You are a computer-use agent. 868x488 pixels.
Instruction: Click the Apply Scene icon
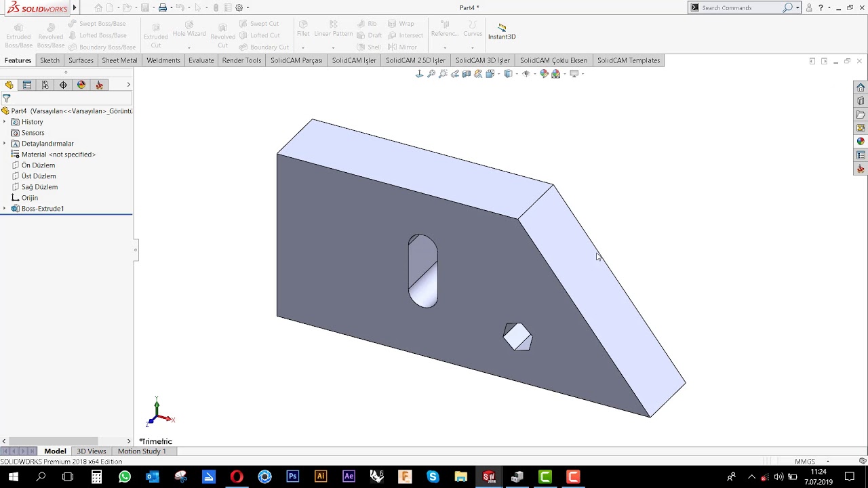coord(556,74)
